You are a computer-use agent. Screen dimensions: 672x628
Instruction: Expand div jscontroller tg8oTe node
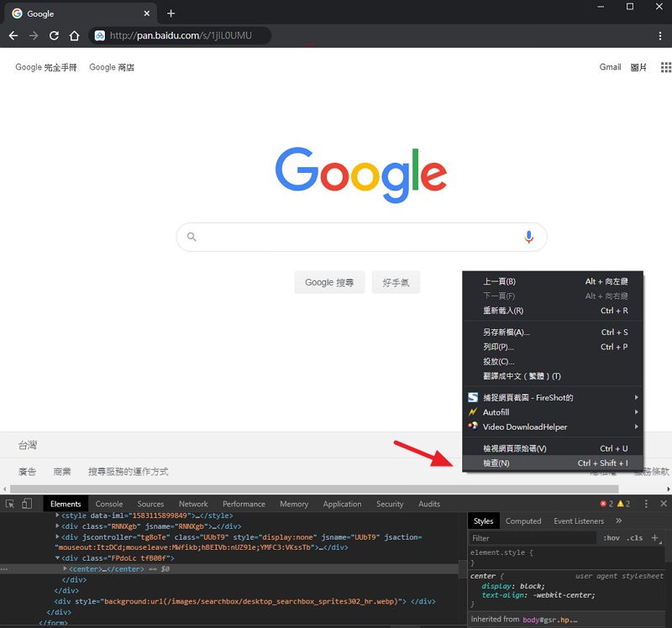[57, 536]
